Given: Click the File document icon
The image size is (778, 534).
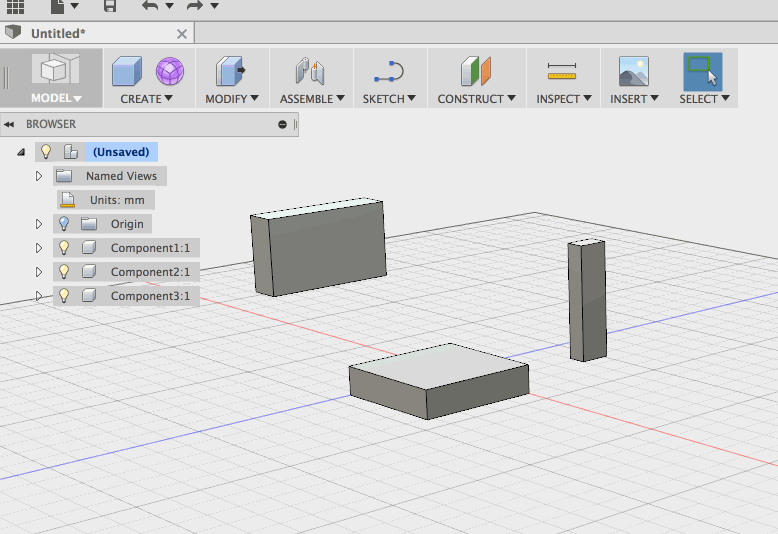Looking at the screenshot, I should coord(58,6).
